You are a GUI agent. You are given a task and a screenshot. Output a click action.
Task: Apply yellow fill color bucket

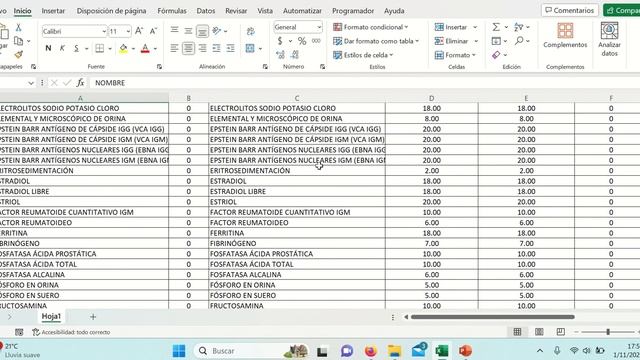pos(123,49)
